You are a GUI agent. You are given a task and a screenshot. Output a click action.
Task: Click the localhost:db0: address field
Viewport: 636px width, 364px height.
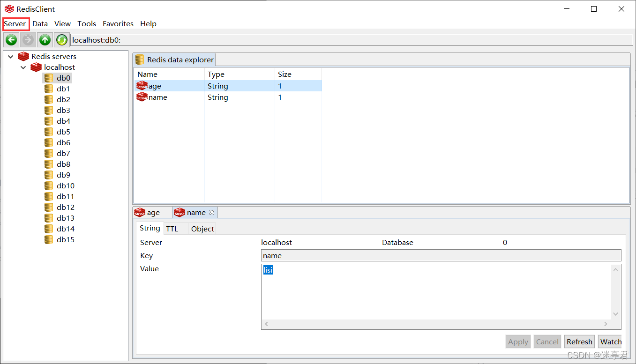click(352, 40)
